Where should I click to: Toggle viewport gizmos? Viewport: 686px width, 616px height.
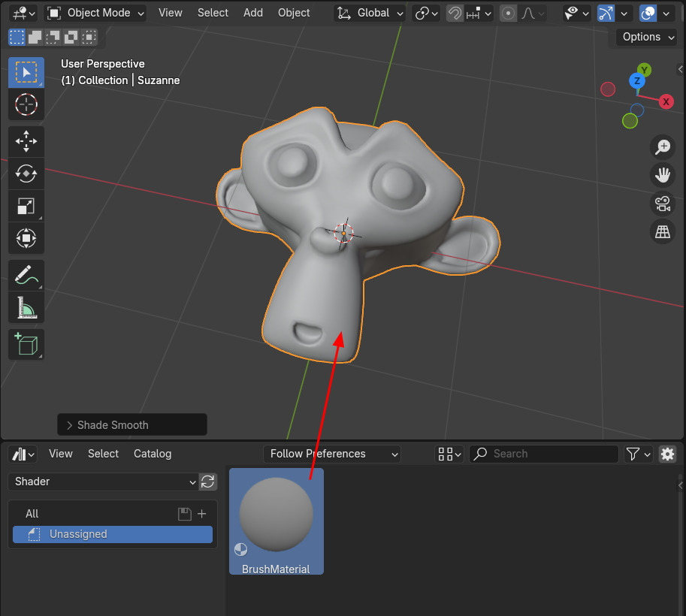(606, 14)
